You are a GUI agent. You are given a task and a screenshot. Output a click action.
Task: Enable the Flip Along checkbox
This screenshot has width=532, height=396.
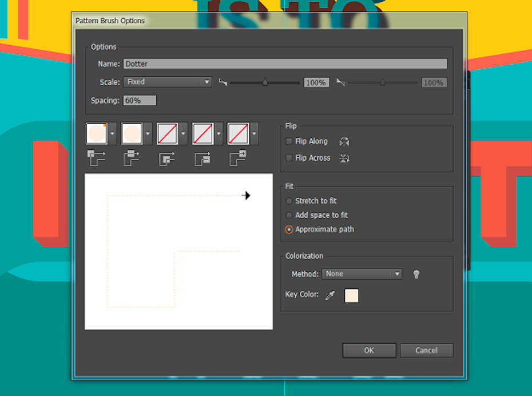(289, 141)
